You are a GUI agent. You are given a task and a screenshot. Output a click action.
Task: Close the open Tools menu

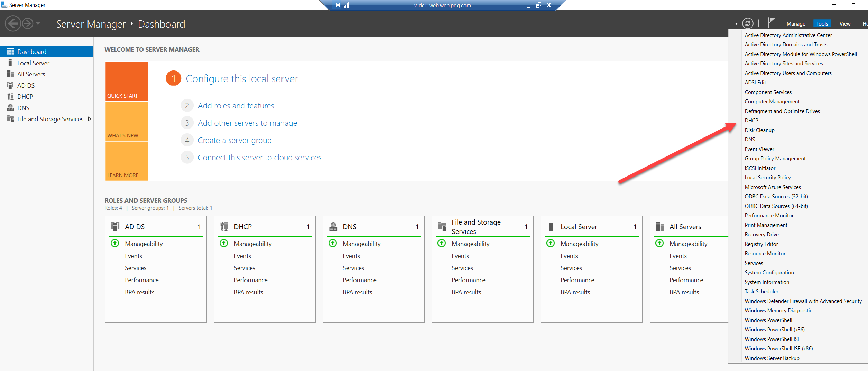coord(822,24)
